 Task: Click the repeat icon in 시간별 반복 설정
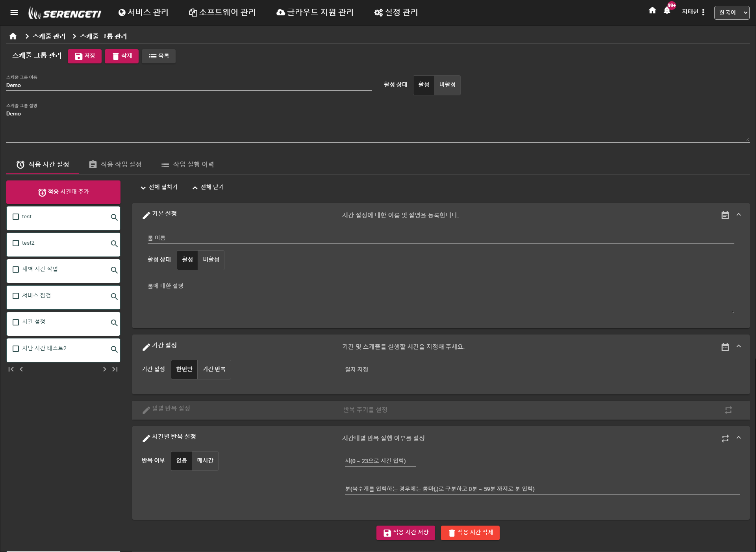[x=725, y=439]
